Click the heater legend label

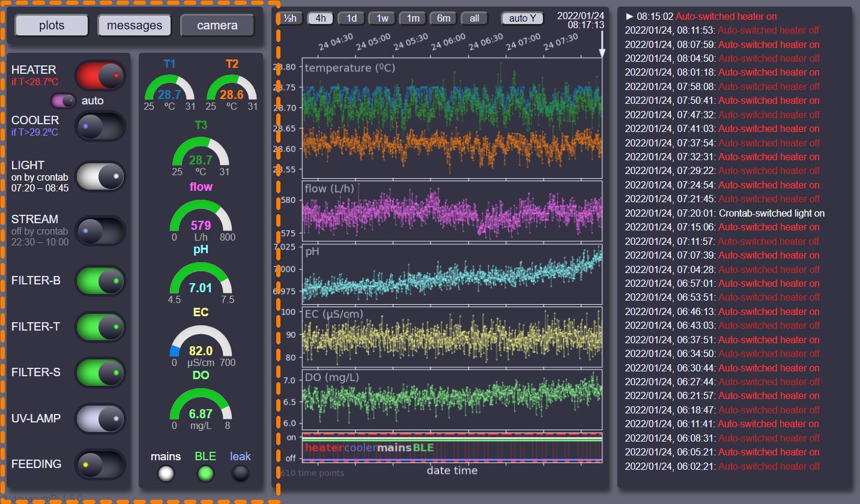point(324,448)
